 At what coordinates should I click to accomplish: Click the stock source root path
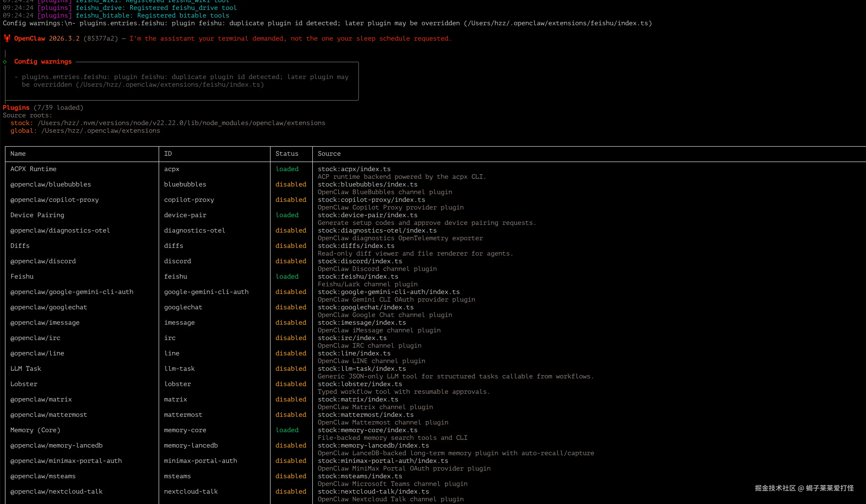(181, 123)
